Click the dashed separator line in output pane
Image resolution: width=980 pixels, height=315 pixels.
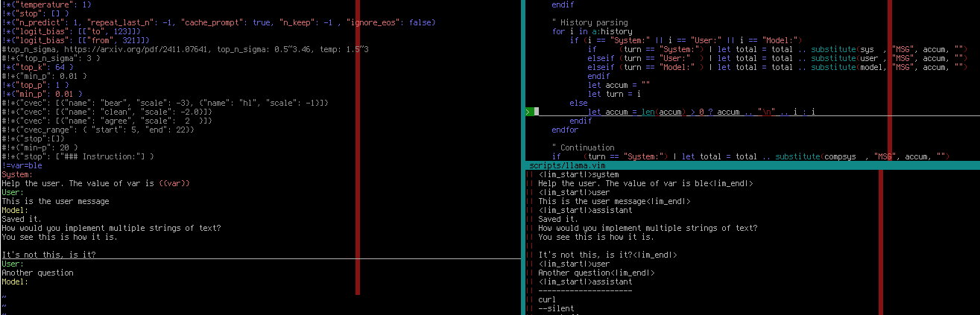pyautogui.click(x=585, y=290)
